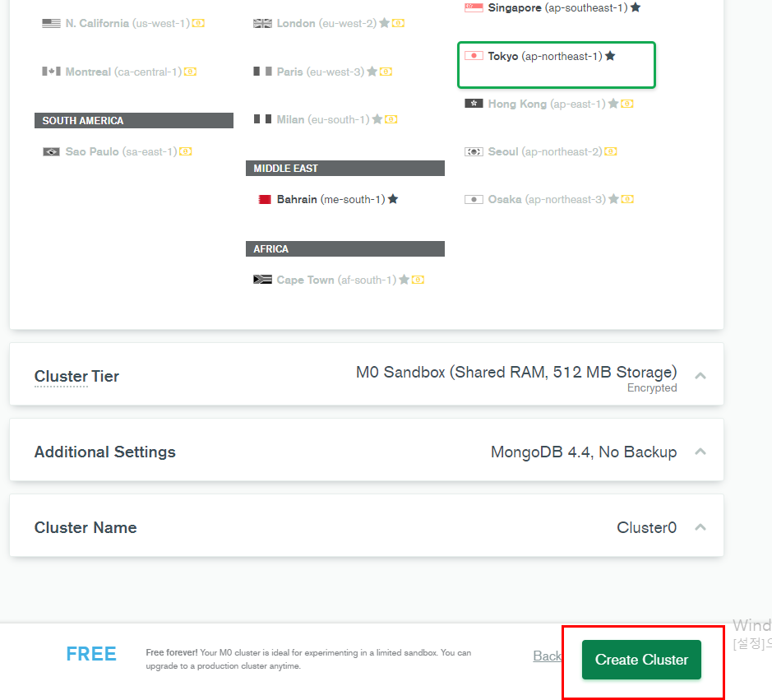Click the Japan flag icon beside Tokyo

point(474,56)
